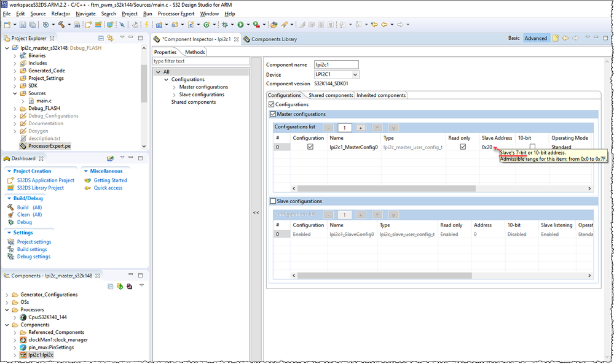Open the Components Library tab
This screenshot has height=364, width=614.
click(270, 39)
